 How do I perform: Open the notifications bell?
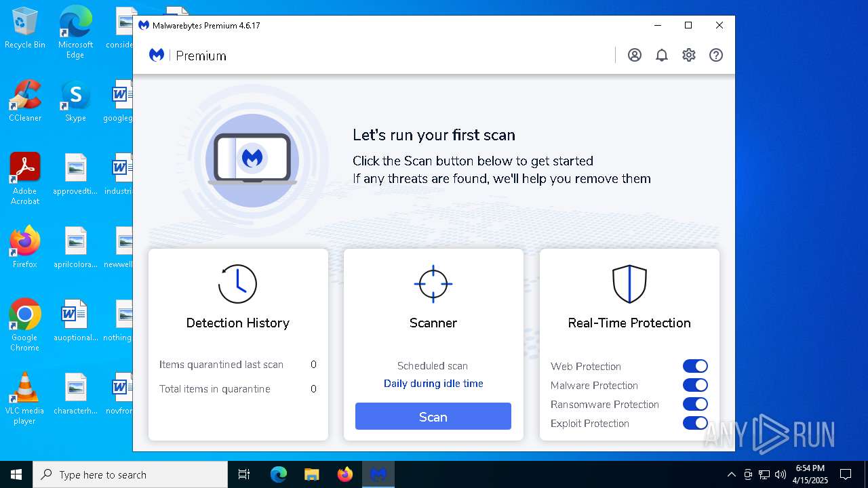pyautogui.click(x=662, y=56)
